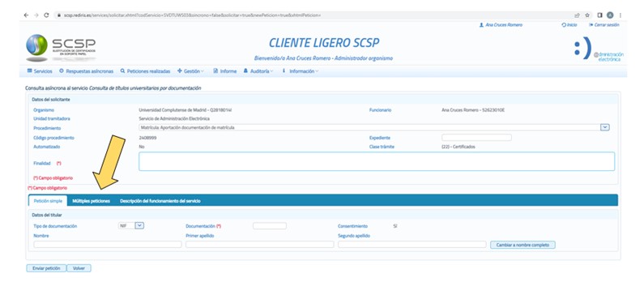644x299 pixels.
Task: Open the Tipo de documentación NIF dropdown
Action: click(139, 225)
